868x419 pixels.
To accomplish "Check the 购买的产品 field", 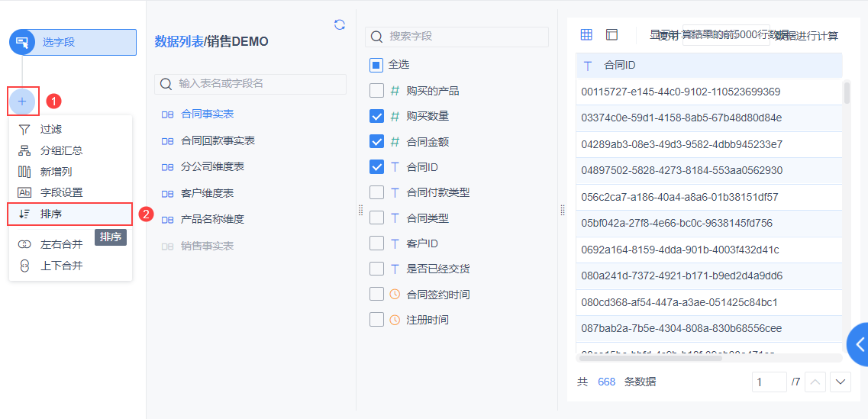I will 376,91.
